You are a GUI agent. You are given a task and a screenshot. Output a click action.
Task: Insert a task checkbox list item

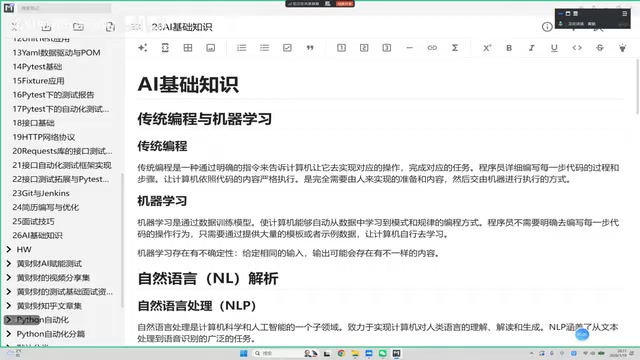pyautogui.click(x=287, y=48)
